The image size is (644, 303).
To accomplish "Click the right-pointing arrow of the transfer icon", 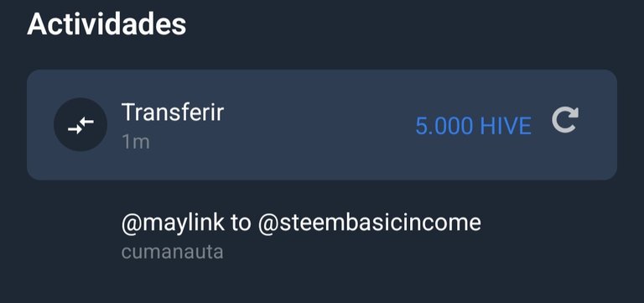I will tap(75, 130).
